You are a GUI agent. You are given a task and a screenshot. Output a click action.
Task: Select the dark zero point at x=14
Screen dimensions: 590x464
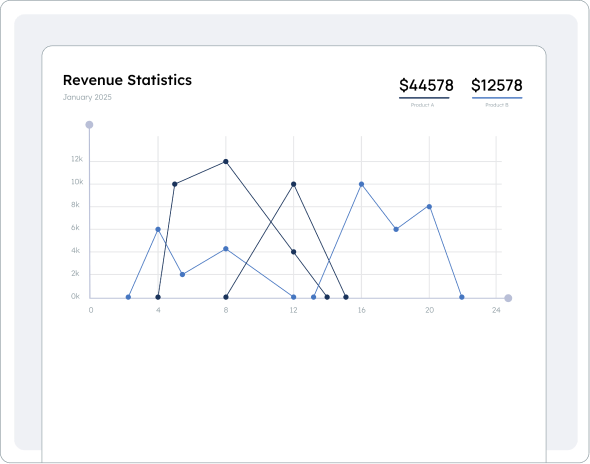click(327, 297)
